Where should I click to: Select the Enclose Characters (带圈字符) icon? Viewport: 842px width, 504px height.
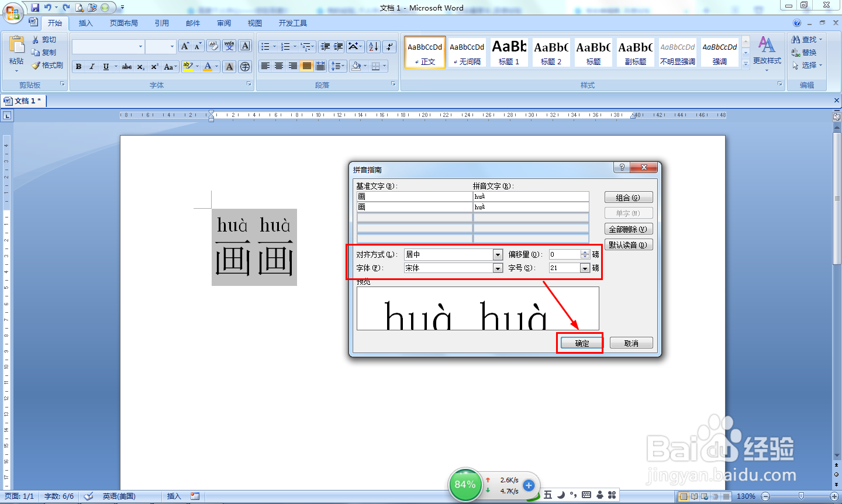pos(246,66)
